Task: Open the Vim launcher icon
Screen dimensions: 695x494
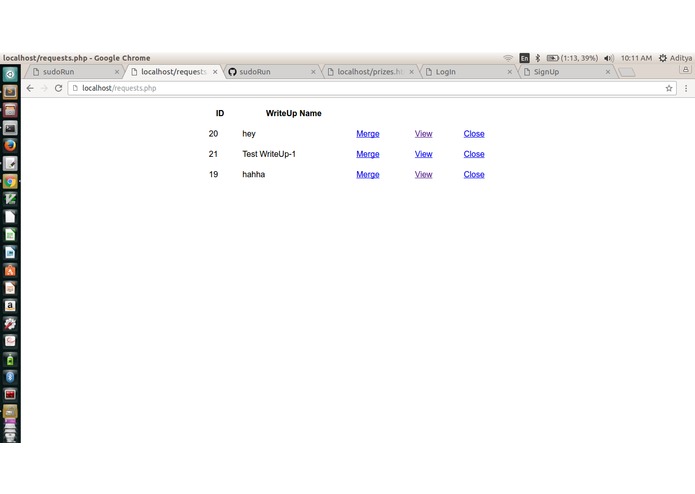Action: point(10,199)
